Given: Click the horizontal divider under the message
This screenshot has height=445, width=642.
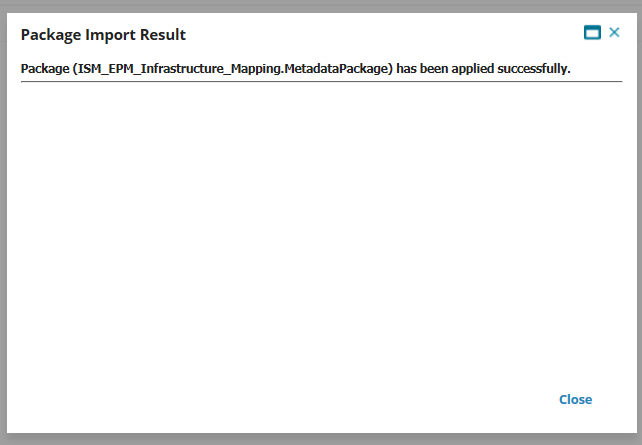Looking at the screenshot, I should [321, 81].
